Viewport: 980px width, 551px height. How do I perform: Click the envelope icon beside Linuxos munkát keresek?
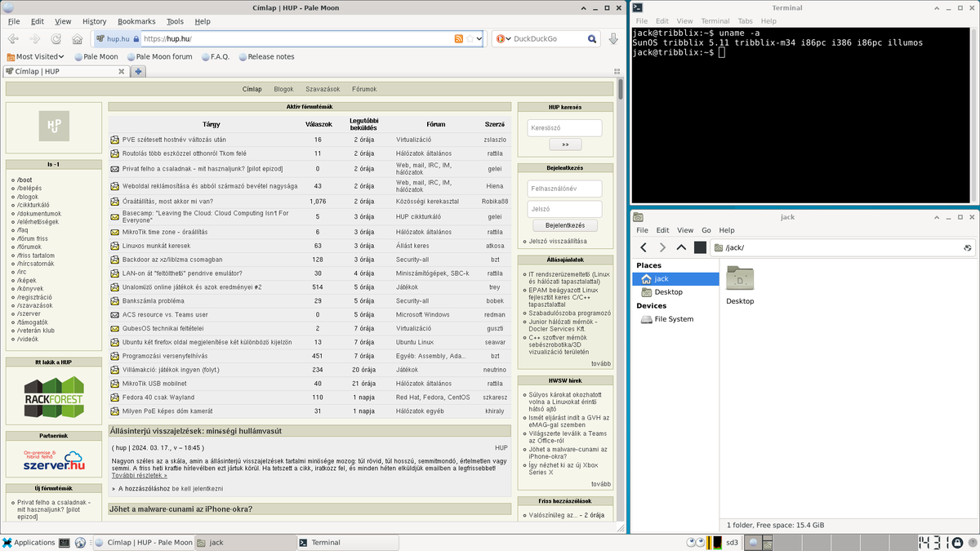(115, 246)
